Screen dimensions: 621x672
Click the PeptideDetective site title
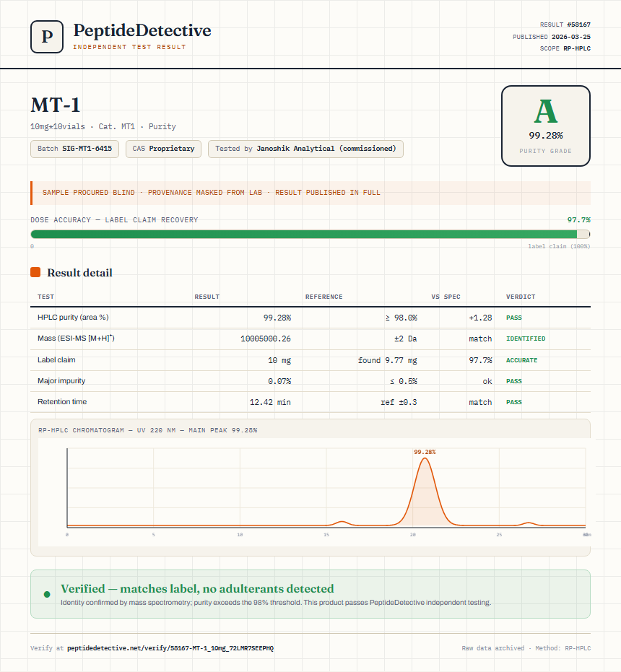pos(142,30)
